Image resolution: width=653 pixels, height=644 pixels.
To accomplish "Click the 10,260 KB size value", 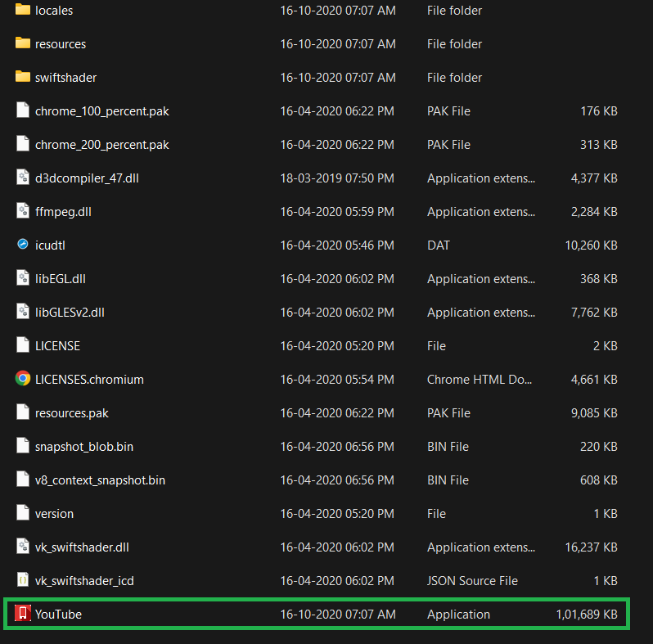I will point(591,245).
